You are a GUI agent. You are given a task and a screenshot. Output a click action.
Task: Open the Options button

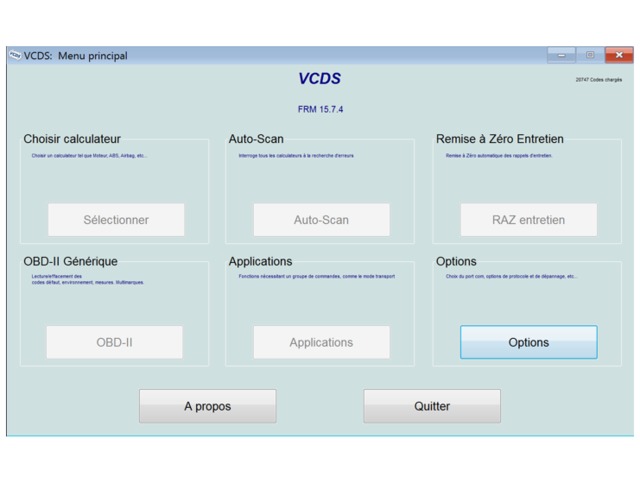(x=529, y=342)
